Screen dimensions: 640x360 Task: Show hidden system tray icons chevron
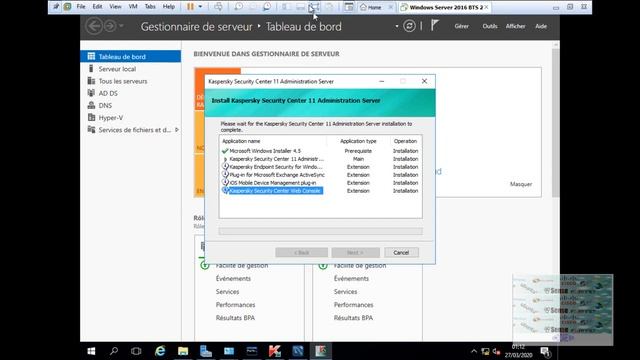point(473,351)
